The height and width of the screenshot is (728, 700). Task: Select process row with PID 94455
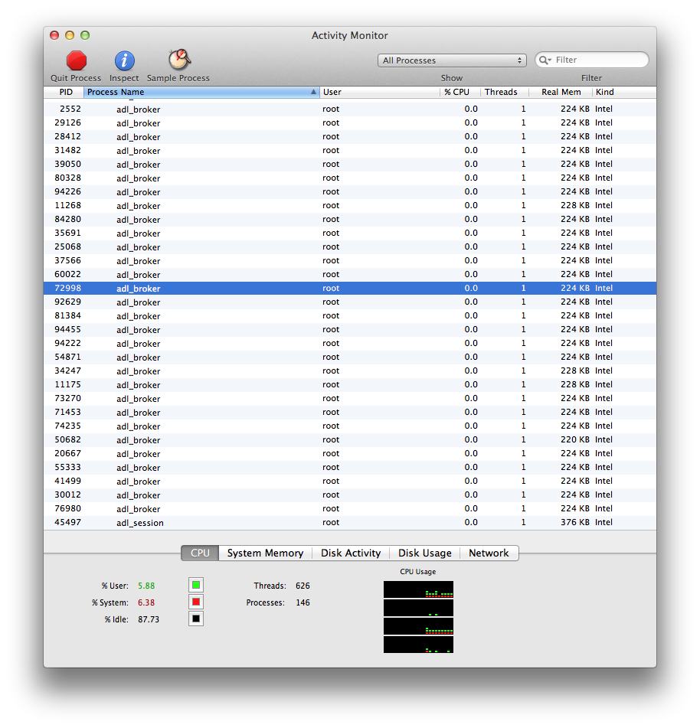coord(350,330)
